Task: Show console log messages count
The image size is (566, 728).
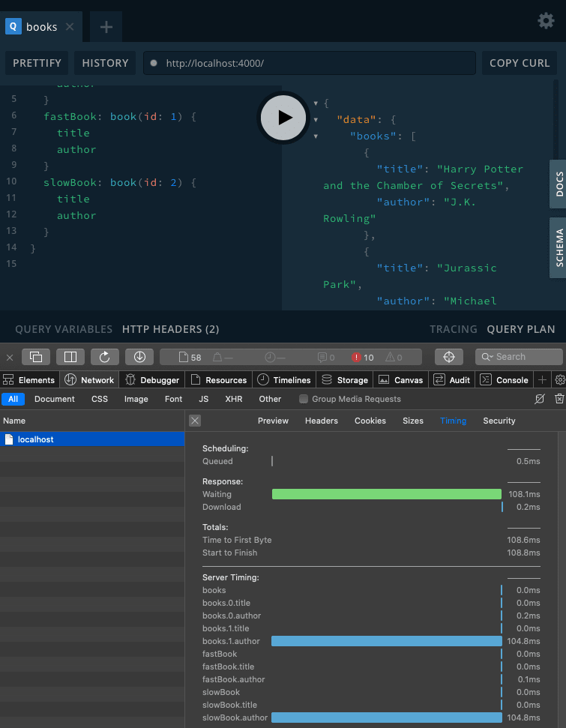Action: coord(326,357)
